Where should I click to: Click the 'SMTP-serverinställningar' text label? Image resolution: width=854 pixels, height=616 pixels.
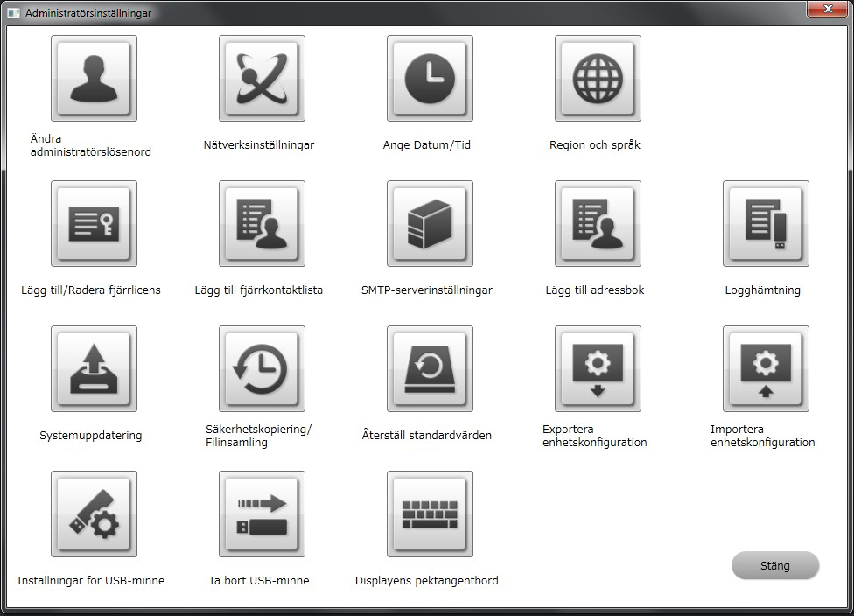pyautogui.click(x=426, y=290)
